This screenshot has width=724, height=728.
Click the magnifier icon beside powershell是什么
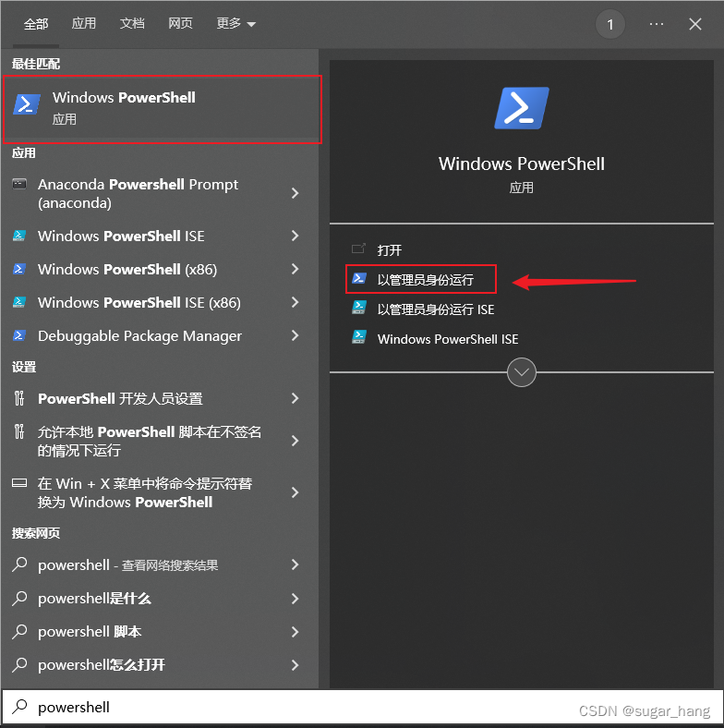(19, 598)
